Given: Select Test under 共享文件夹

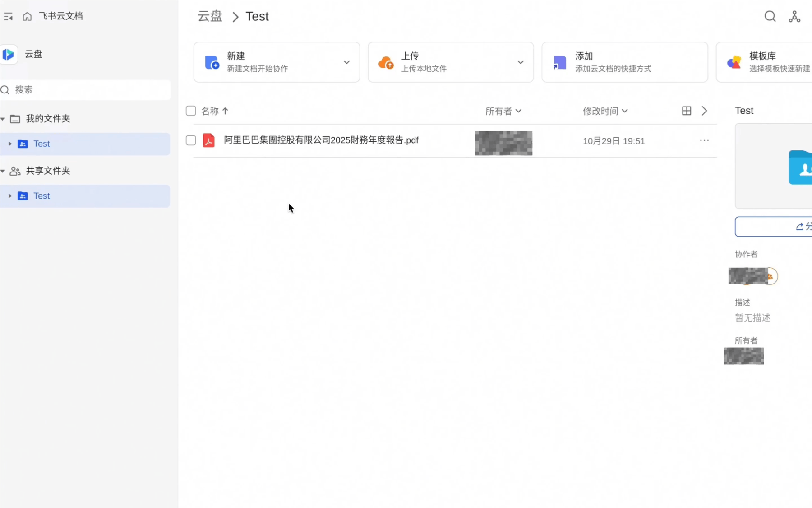Looking at the screenshot, I should [x=85, y=196].
